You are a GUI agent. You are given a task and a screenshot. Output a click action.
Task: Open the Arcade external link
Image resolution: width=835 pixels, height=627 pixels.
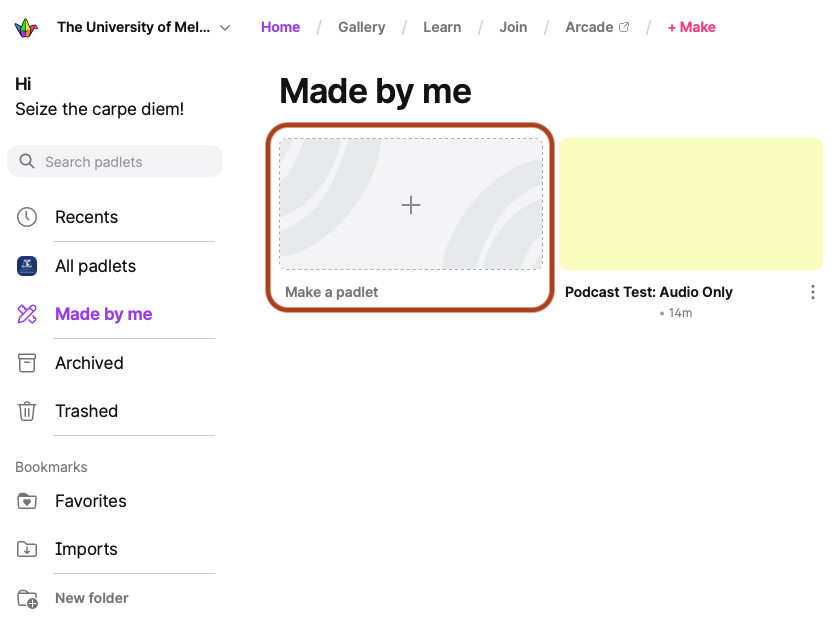tap(597, 27)
